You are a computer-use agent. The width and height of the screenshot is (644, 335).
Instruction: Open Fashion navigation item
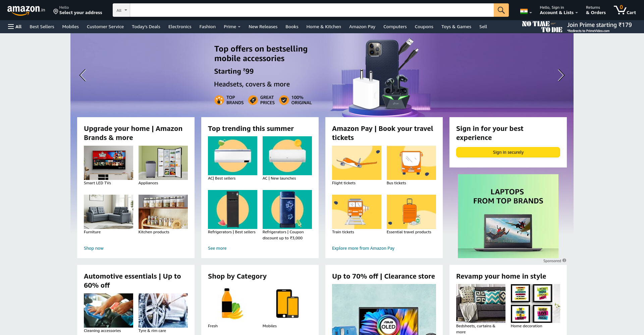pos(207,27)
